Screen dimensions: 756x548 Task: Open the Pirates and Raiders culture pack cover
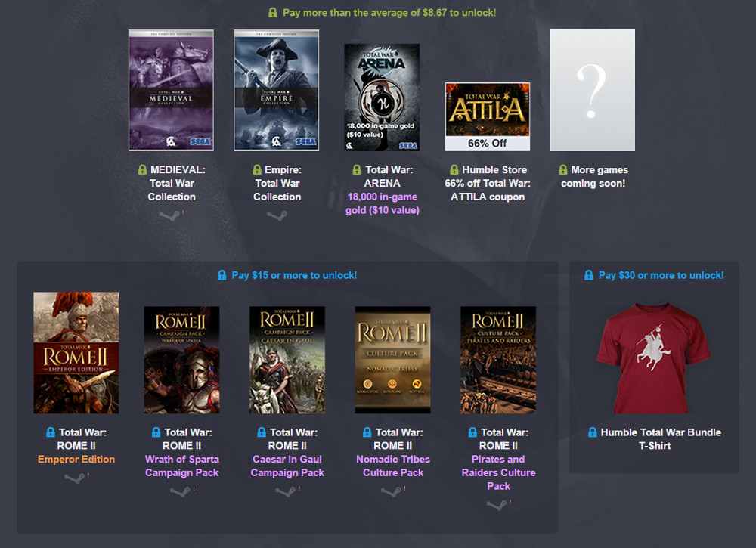coord(498,360)
